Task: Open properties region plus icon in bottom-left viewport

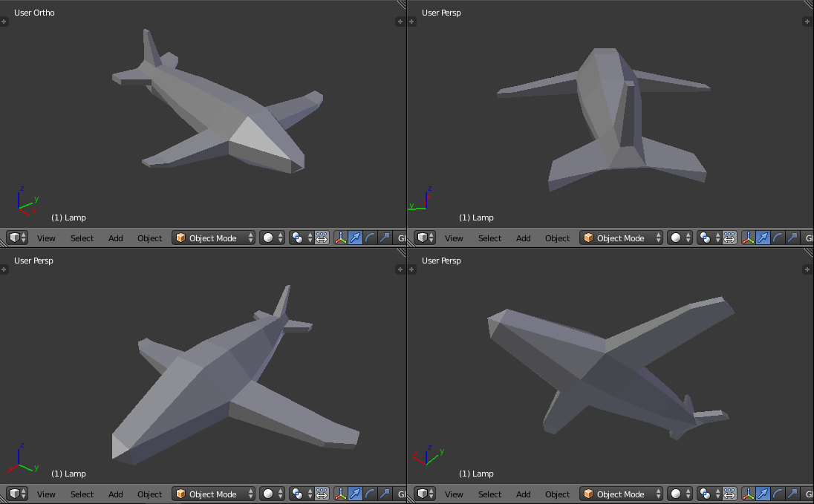Action: 400,269
